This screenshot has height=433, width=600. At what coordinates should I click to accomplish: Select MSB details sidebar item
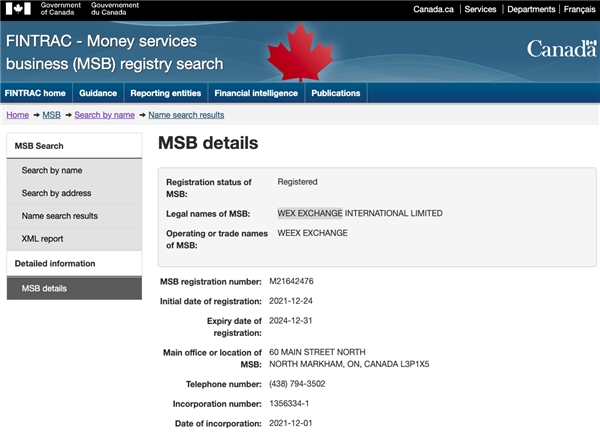(45, 288)
